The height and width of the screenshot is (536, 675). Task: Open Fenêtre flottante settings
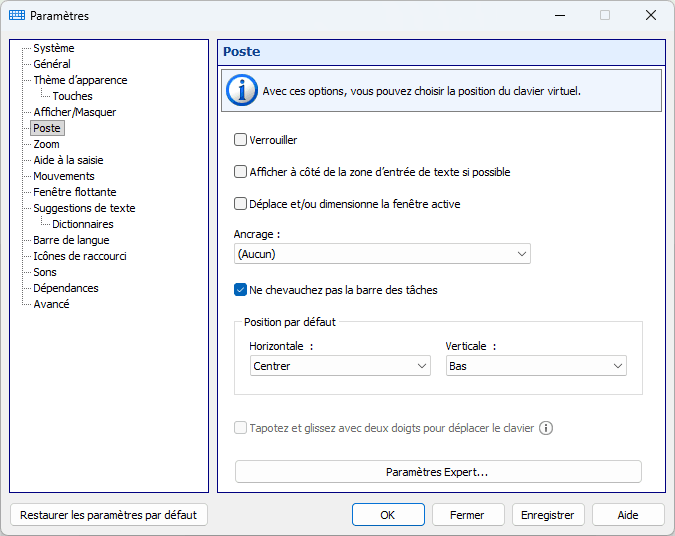point(75,192)
